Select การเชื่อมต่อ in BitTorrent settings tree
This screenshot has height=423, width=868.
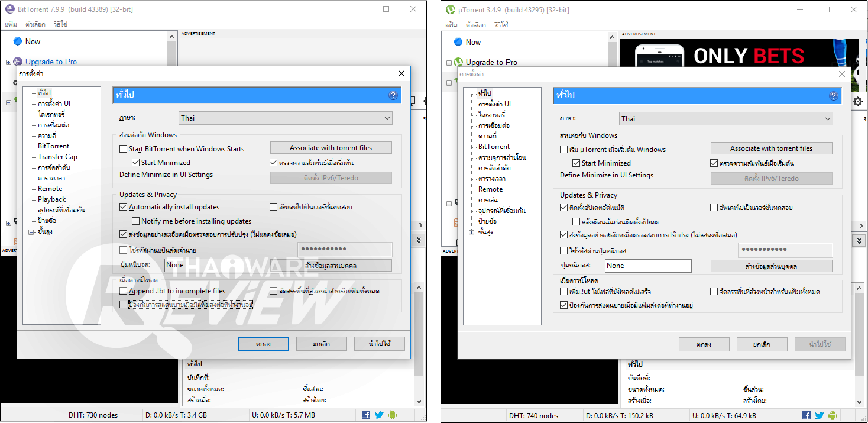click(x=53, y=125)
